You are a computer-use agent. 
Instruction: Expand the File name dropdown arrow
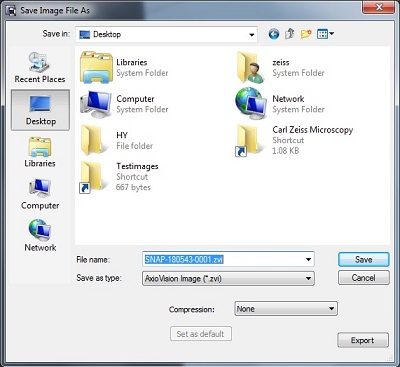tap(309, 260)
